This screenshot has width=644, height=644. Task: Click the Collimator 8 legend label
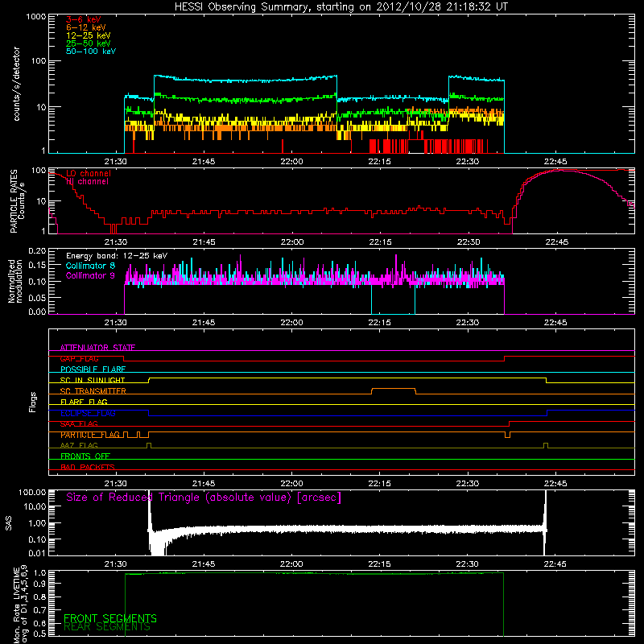point(90,266)
